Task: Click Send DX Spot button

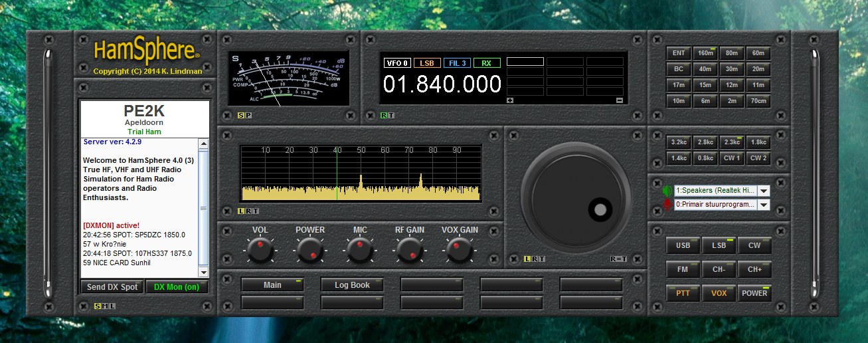Action: (112, 287)
